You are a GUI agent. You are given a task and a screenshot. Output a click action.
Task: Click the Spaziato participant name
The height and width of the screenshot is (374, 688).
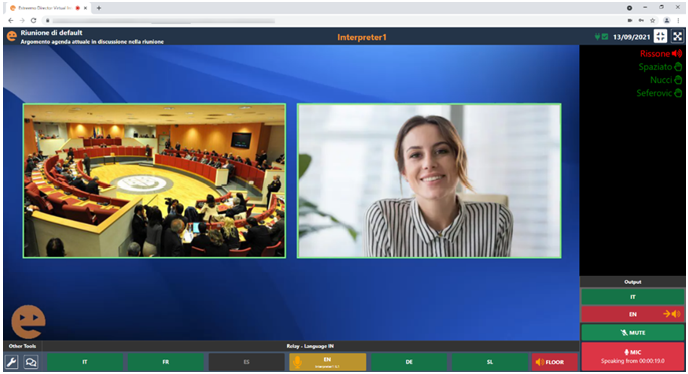655,67
